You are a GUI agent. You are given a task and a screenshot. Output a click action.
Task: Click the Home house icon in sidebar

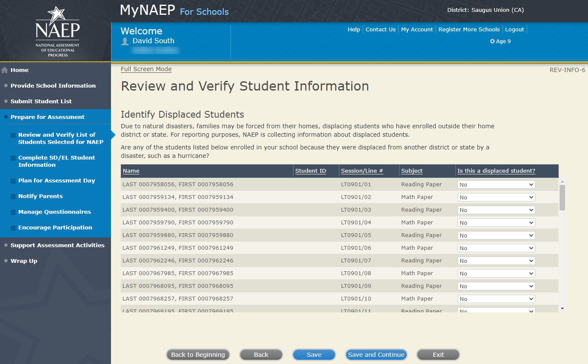(5, 70)
